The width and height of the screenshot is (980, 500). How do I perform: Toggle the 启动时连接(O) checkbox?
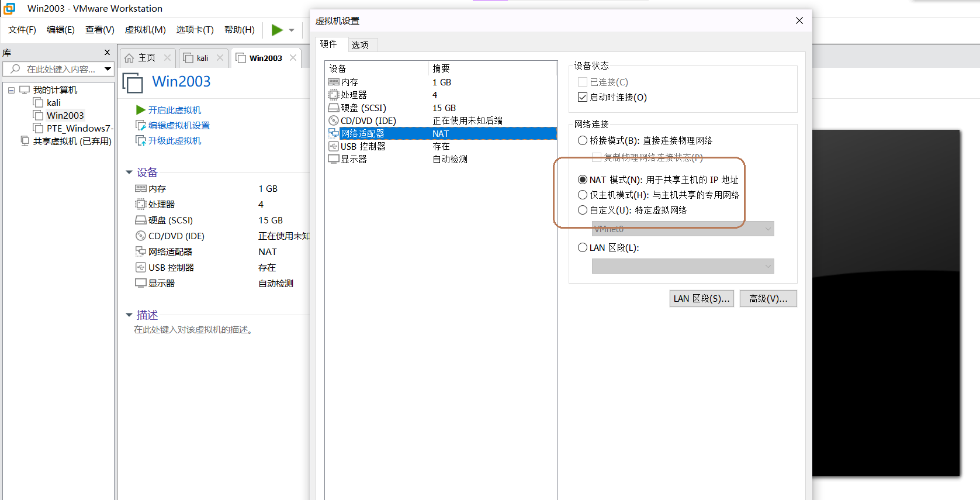click(x=583, y=98)
